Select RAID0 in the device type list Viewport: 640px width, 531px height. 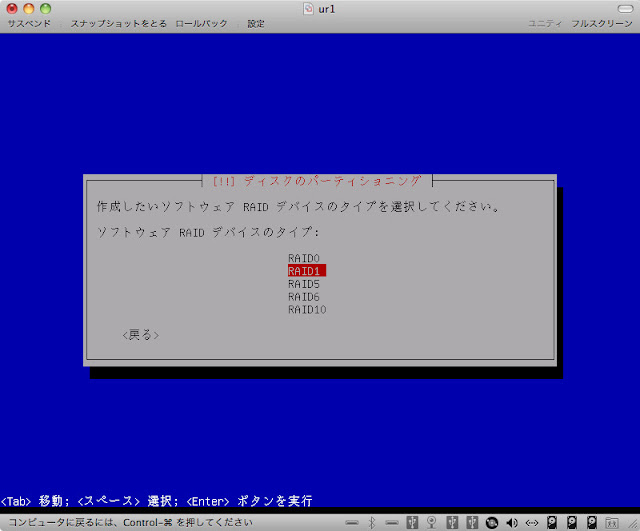pos(304,258)
